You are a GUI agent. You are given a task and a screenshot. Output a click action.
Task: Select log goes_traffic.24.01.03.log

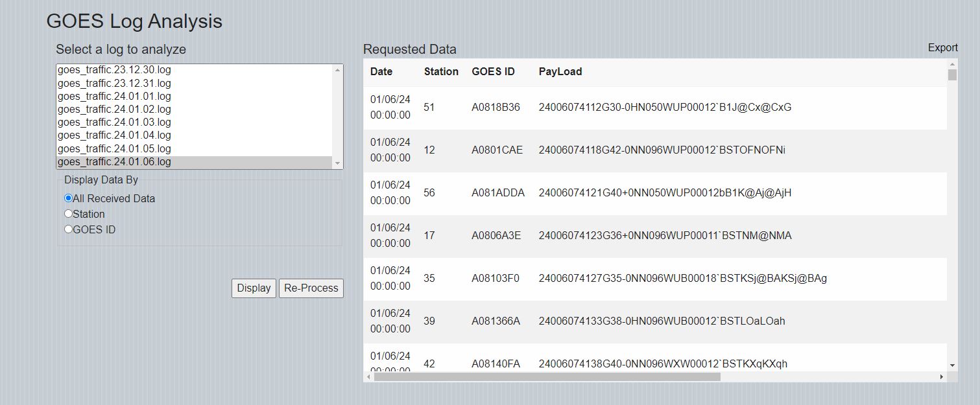pos(114,122)
